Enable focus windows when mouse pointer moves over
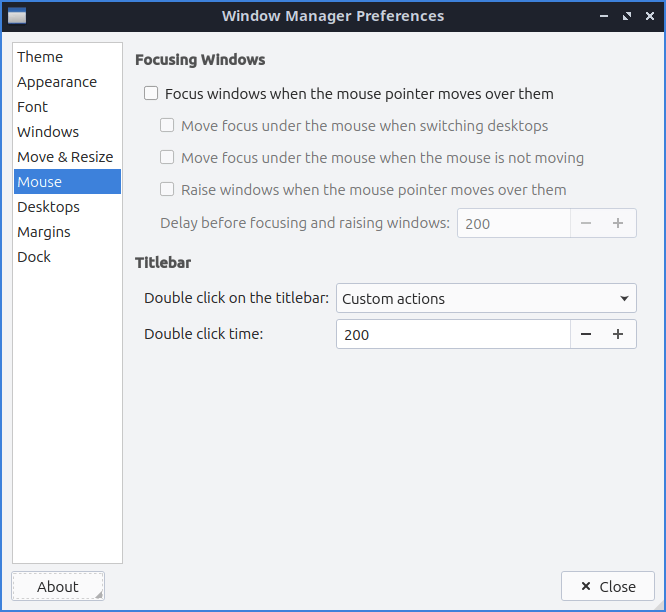 click(x=152, y=94)
